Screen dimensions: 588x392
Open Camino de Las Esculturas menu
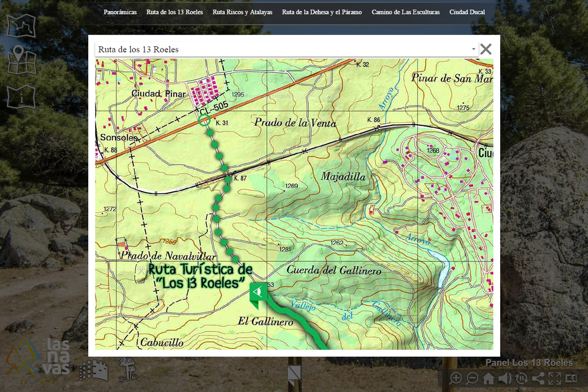coord(406,12)
